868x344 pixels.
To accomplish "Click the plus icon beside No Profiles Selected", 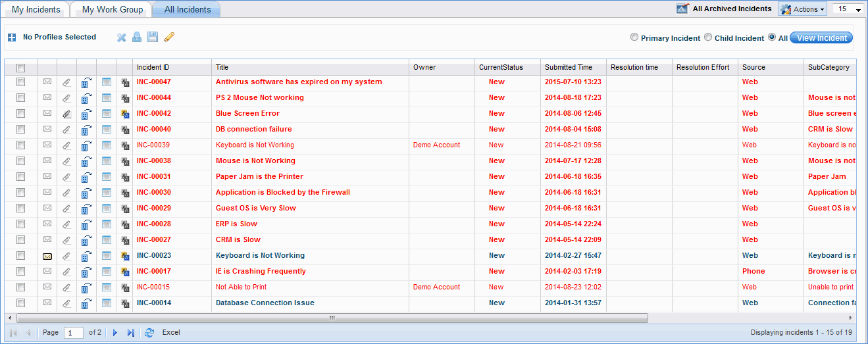I will 12,37.
